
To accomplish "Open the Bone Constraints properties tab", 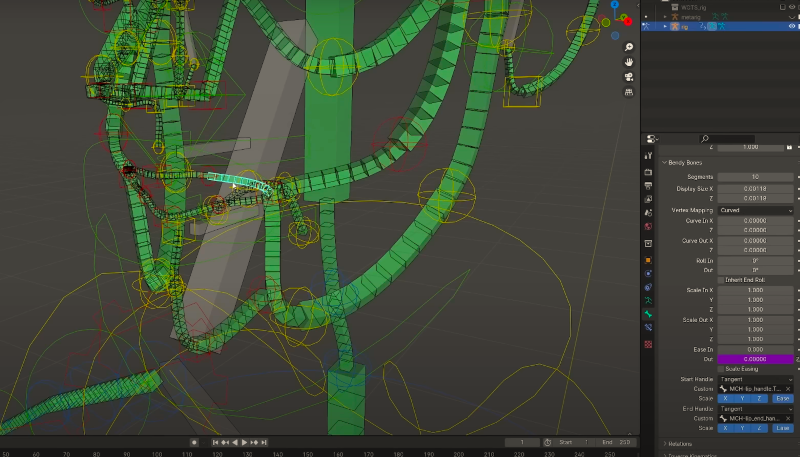I will [649, 327].
